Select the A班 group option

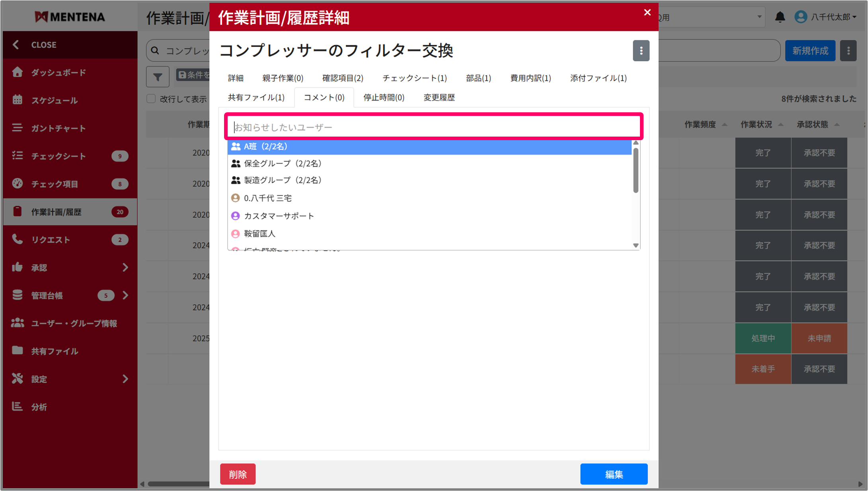click(265, 147)
